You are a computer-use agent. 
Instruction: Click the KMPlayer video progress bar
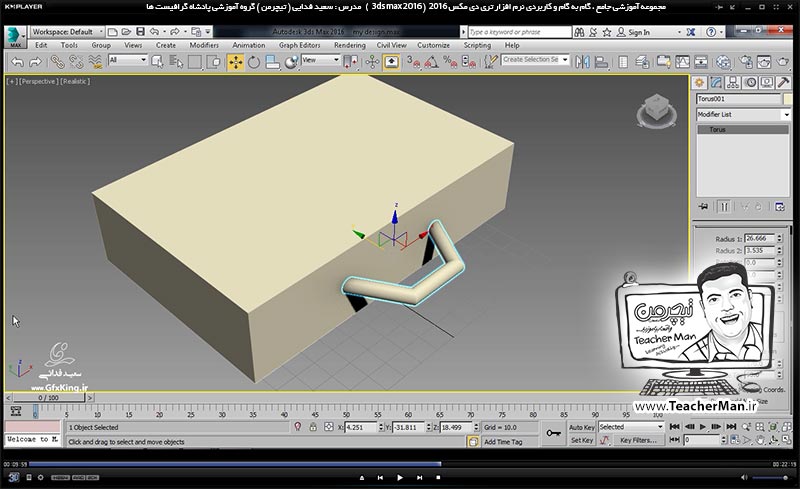pyautogui.click(x=399, y=464)
